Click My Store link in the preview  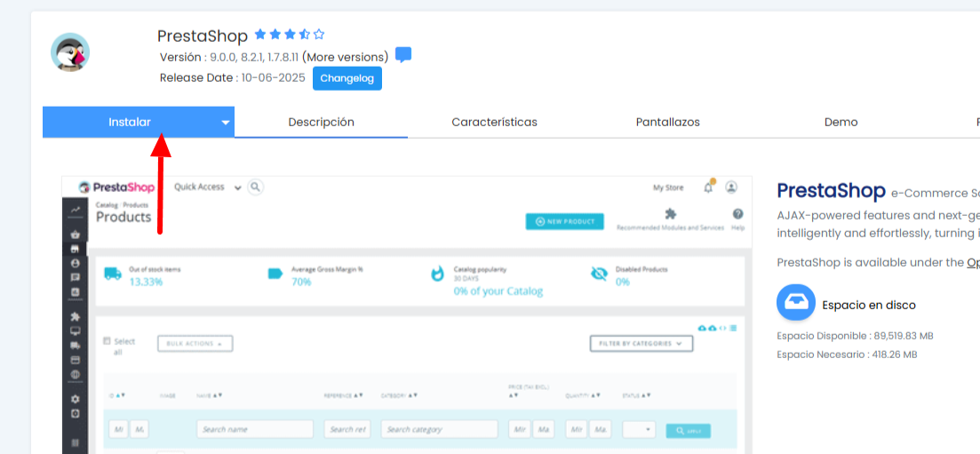point(668,187)
